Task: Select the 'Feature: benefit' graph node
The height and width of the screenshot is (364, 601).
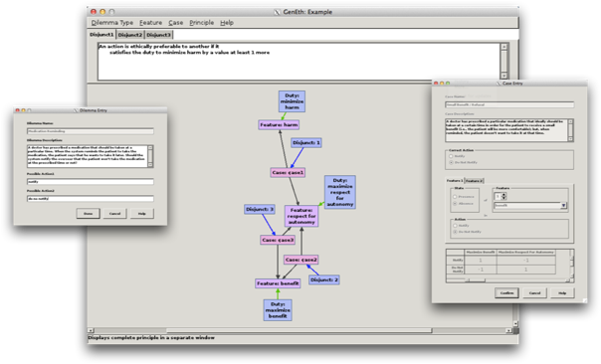Action: click(x=278, y=283)
